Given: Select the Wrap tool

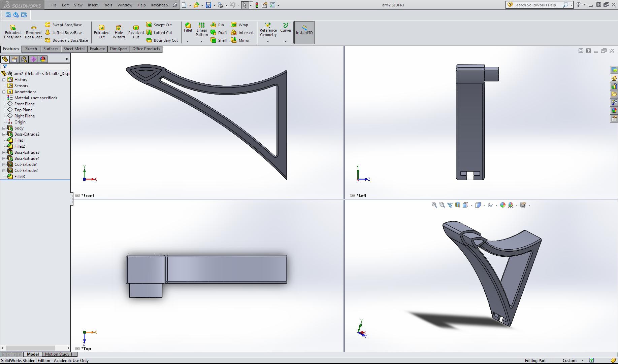Looking at the screenshot, I should coord(239,25).
